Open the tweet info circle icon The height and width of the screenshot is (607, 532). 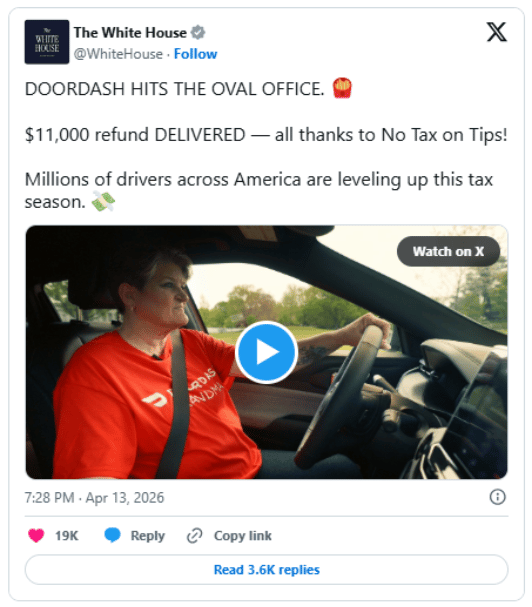coord(498,497)
